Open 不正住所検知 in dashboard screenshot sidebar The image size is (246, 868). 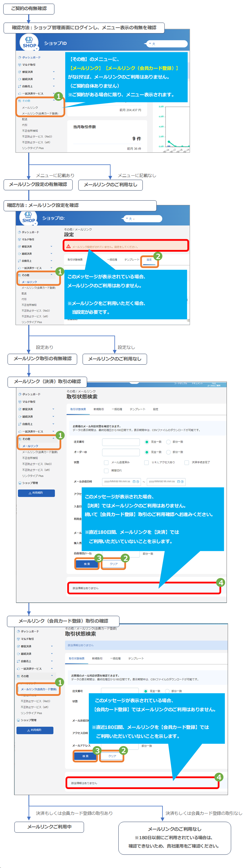tap(30, 131)
